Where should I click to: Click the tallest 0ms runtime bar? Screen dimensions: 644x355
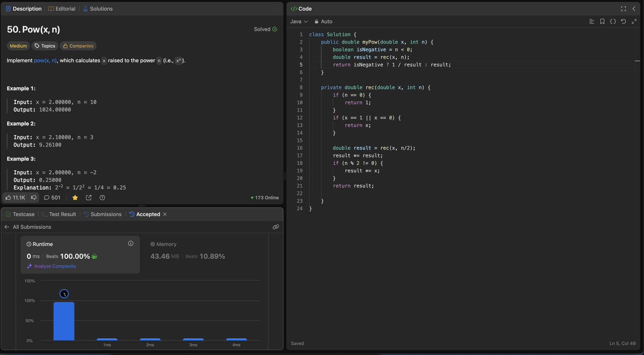pyautogui.click(x=64, y=321)
